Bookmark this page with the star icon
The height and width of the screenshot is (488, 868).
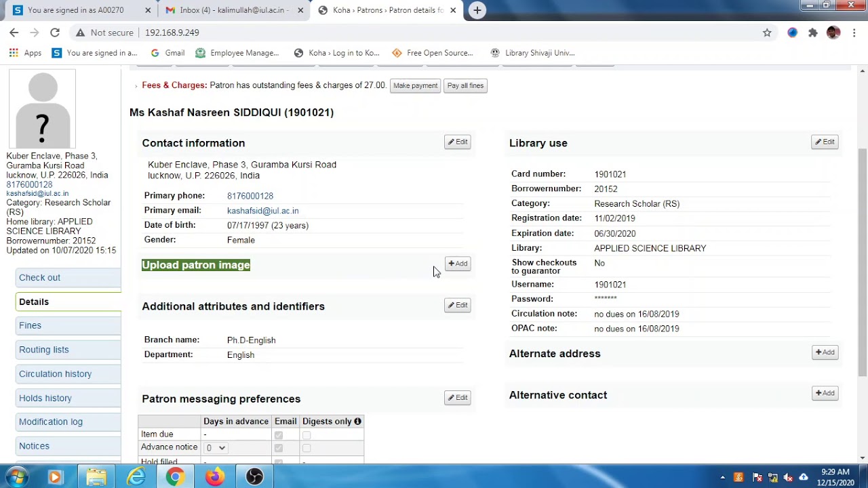tap(767, 33)
